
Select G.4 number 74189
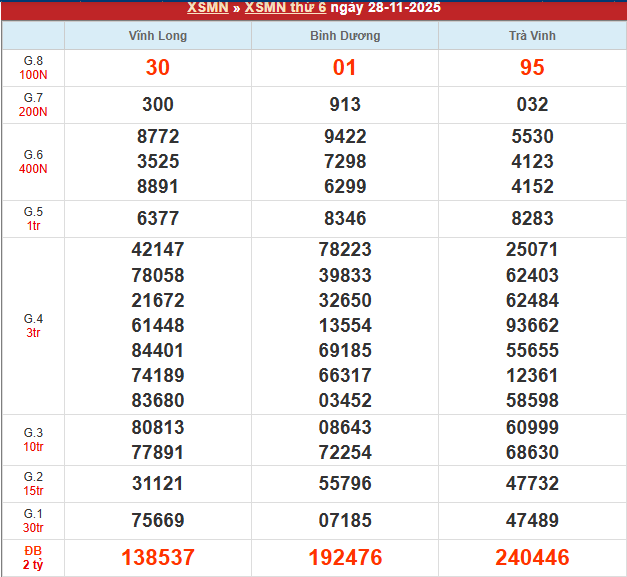(x=158, y=375)
